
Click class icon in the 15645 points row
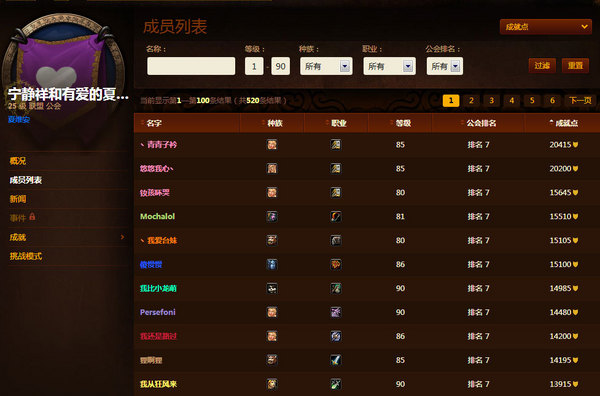pos(336,192)
